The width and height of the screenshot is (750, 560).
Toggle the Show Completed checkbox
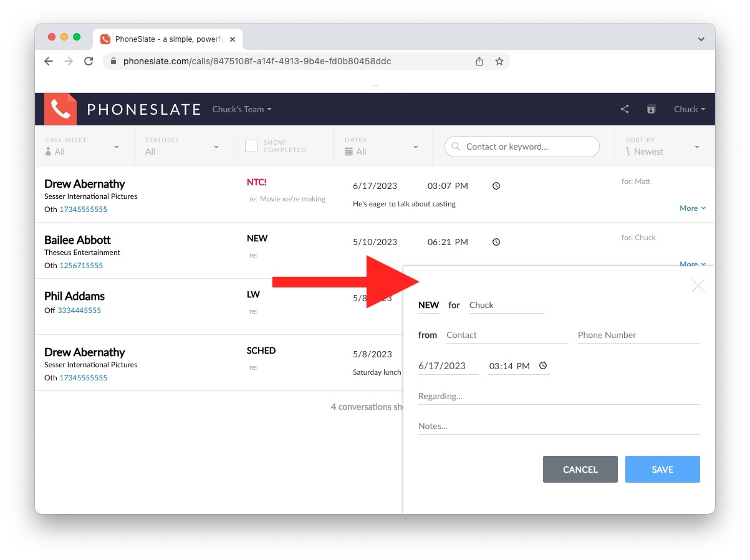coord(251,146)
